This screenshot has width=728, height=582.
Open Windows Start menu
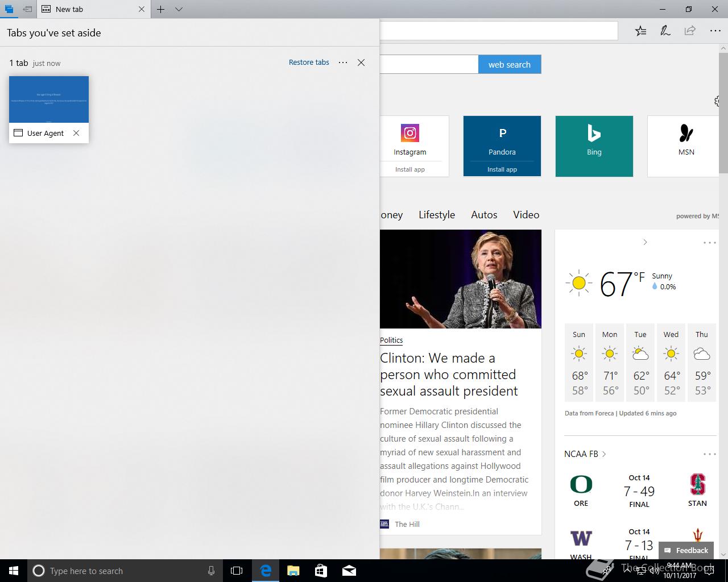[14, 571]
